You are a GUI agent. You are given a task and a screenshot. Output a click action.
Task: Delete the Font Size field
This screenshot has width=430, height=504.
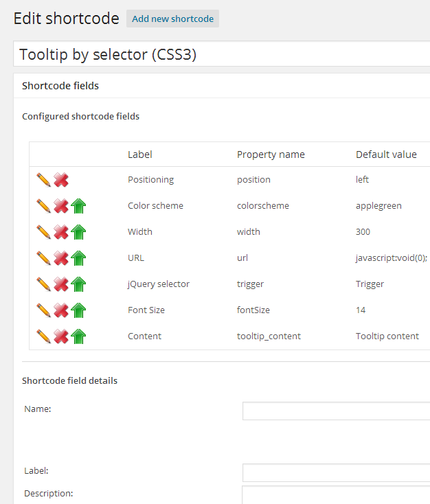pyautogui.click(x=61, y=310)
